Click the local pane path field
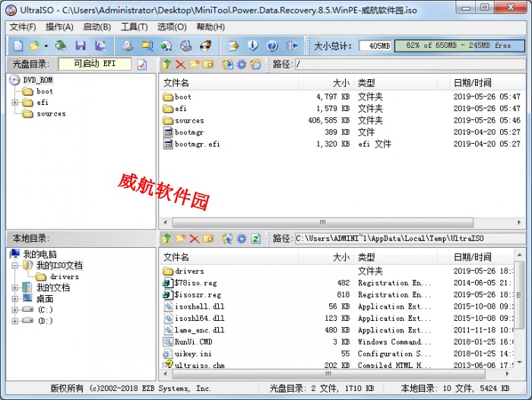 410,238
